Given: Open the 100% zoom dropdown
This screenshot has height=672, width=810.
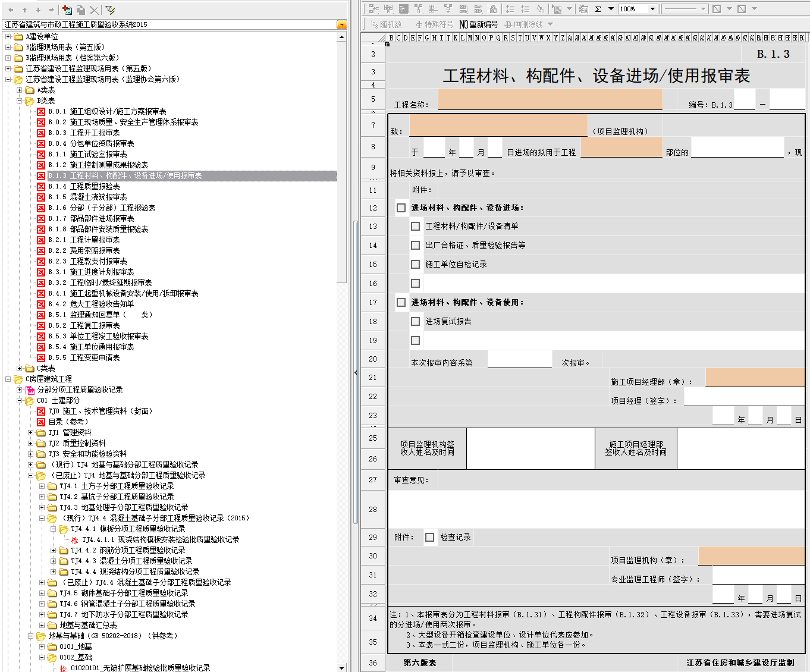Looking at the screenshot, I should (652, 9).
